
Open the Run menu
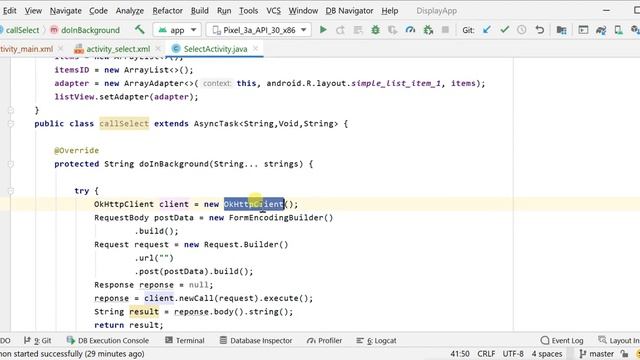point(224,11)
